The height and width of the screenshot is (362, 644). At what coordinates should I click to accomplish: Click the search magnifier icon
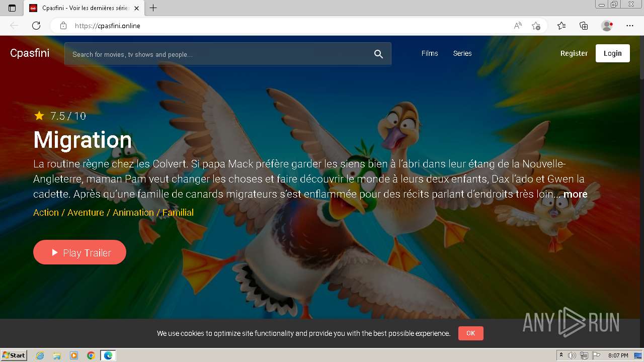[378, 54]
